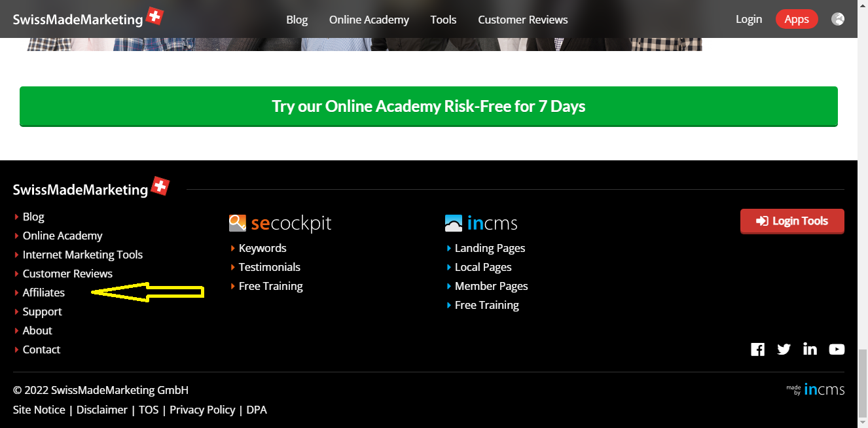Image resolution: width=868 pixels, height=428 pixels.
Task: Open Tools in the top navigation
Action: pyautogui.click(x=443, y=20)
